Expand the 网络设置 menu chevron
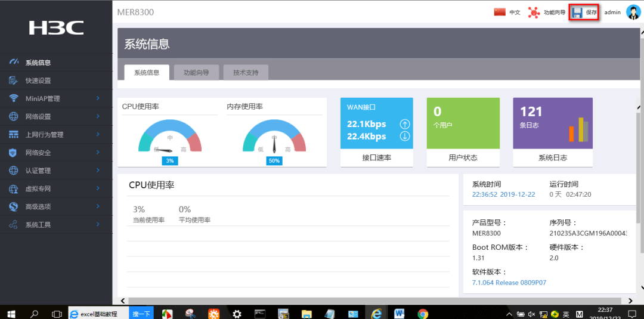Image resolution: width=644 pixels, height=319 pixels. click(x=98, y=116)
